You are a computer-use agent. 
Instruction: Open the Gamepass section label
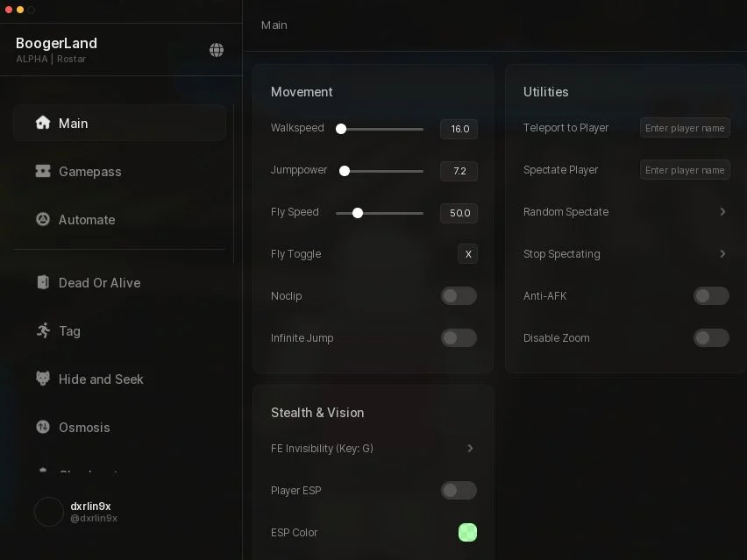[90, 172]
